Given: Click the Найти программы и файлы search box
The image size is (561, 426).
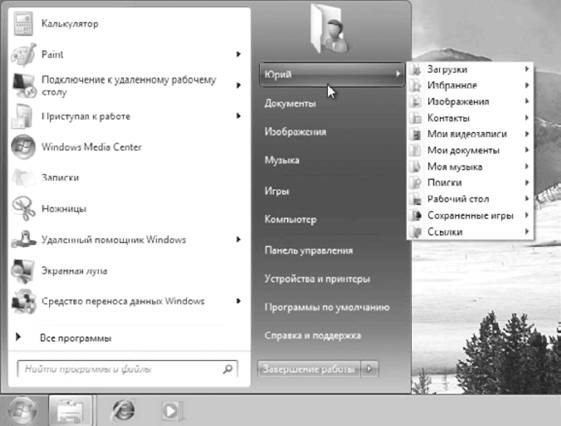Looking at the screenshot, I should [x=127, y=369].
